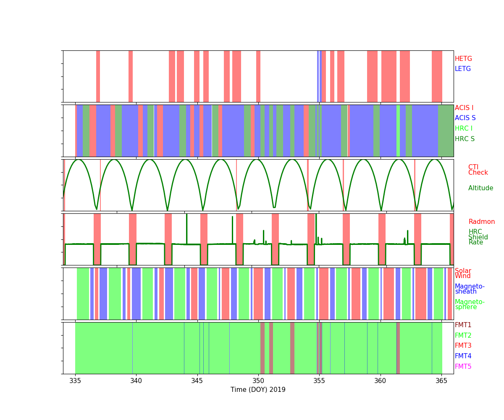Select the Altitude legend label
Screen dimensions: 504x420
[x=480, y=188]
